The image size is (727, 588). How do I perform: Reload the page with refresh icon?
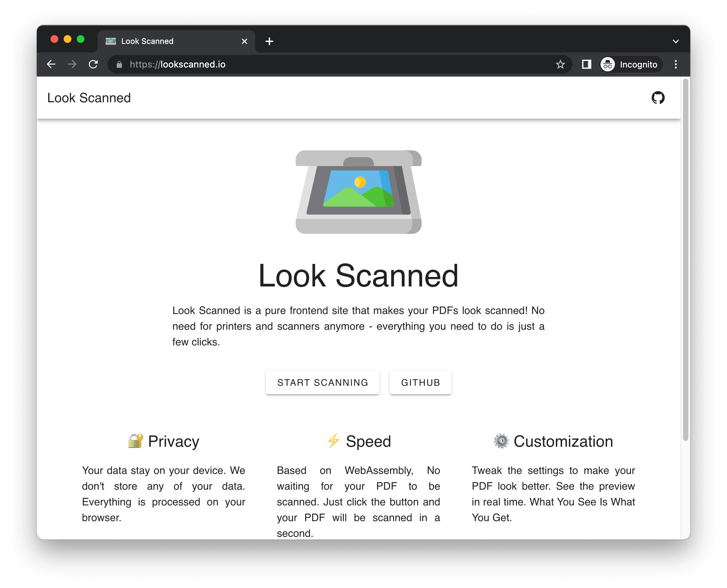[x=93, y=64]
